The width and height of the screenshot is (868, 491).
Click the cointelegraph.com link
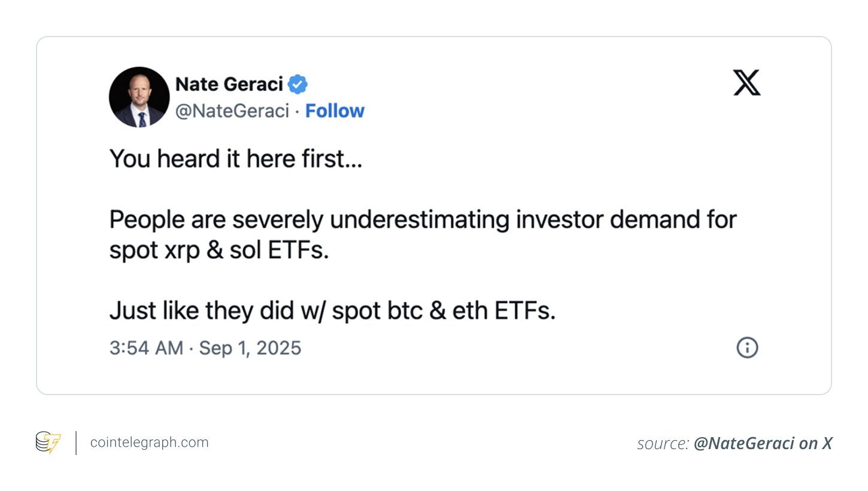[x=149, y=442]
